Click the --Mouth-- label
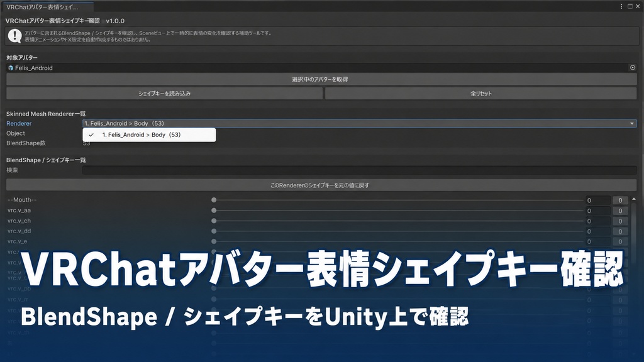Viewport: 644px width, 362px height. tap(22, 200)
